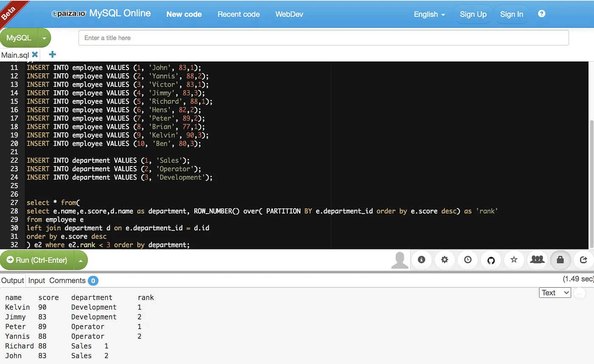
Task: Open the Recent code menu item
Action: (x=238, y=14)
